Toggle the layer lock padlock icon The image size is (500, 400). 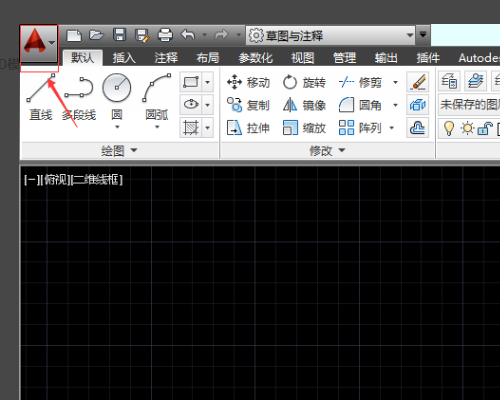(x=485, y=128)
